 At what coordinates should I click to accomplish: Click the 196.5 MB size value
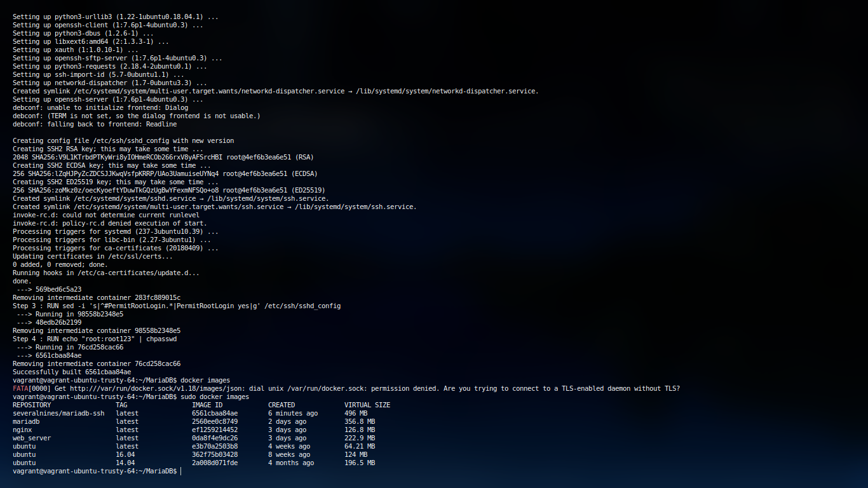(x=360, y=463)
